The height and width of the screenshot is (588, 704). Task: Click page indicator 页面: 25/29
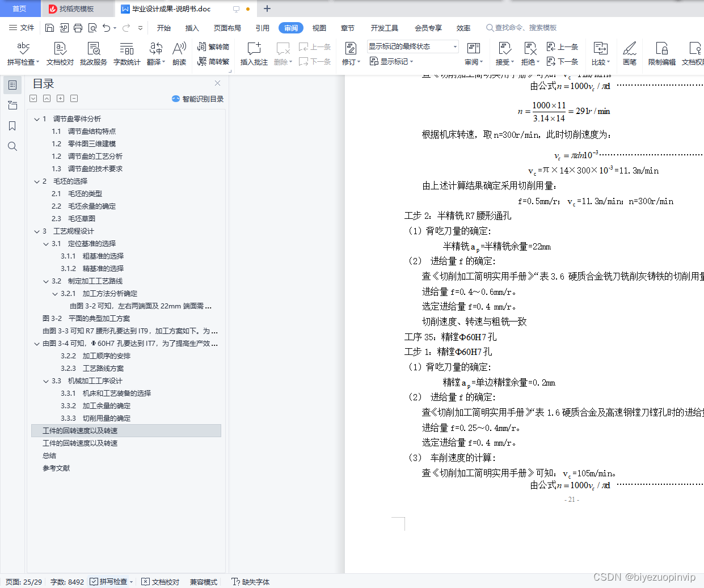[x=24, y=582]
